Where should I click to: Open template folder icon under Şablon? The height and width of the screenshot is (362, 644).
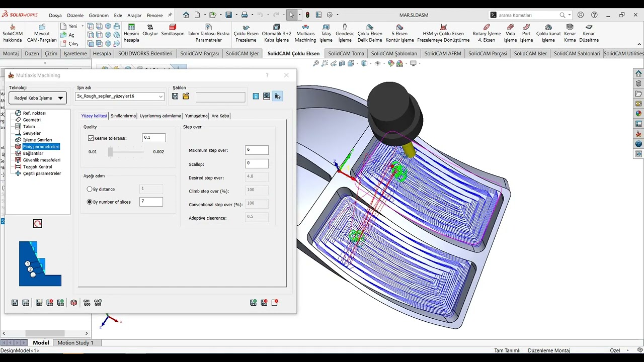click(186, 96)
